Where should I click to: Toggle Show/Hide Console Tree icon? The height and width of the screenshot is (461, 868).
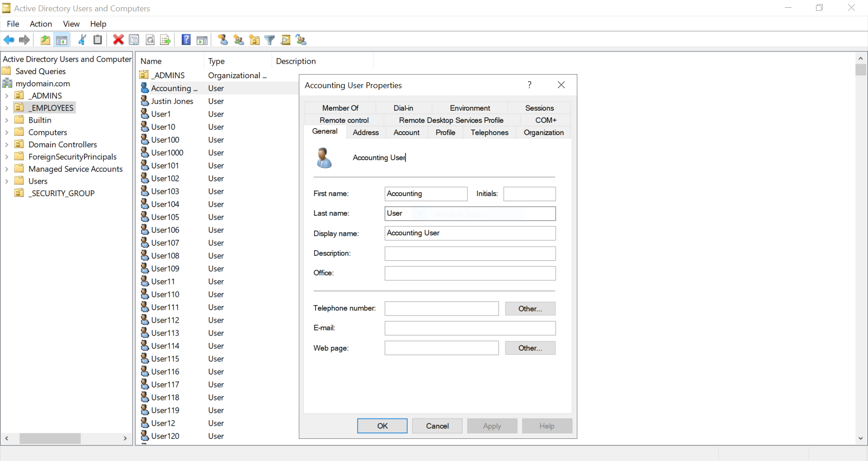click(x=61, y=40)
